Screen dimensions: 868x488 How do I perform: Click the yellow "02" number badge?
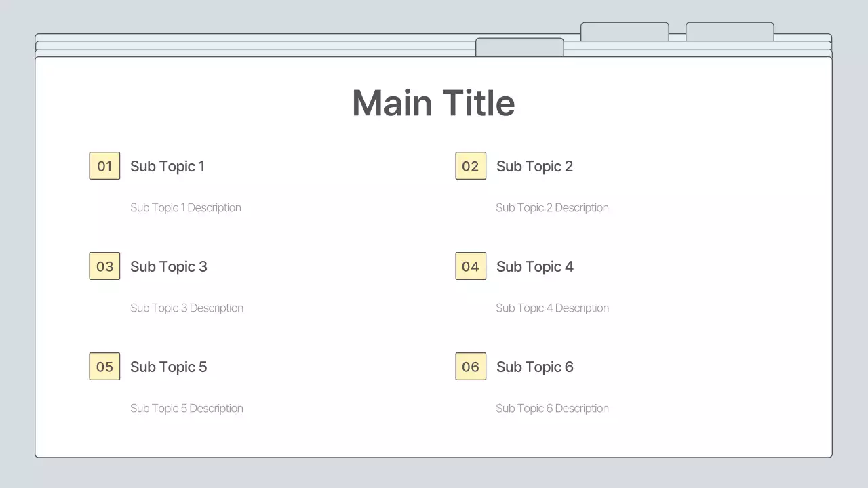coord(471,165)
